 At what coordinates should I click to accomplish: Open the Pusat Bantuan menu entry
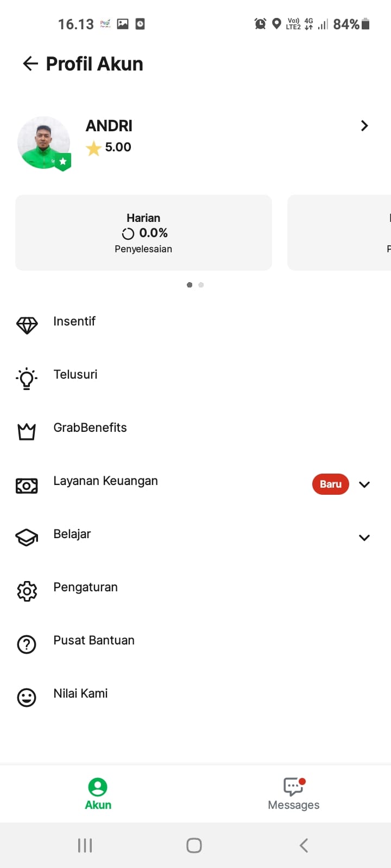[x=94, y=641]
